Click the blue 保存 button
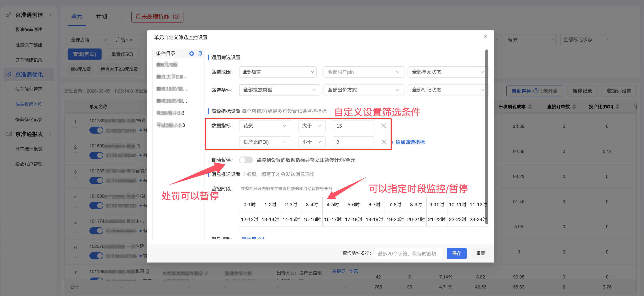The image size is (644, 296). coord(456,253)
